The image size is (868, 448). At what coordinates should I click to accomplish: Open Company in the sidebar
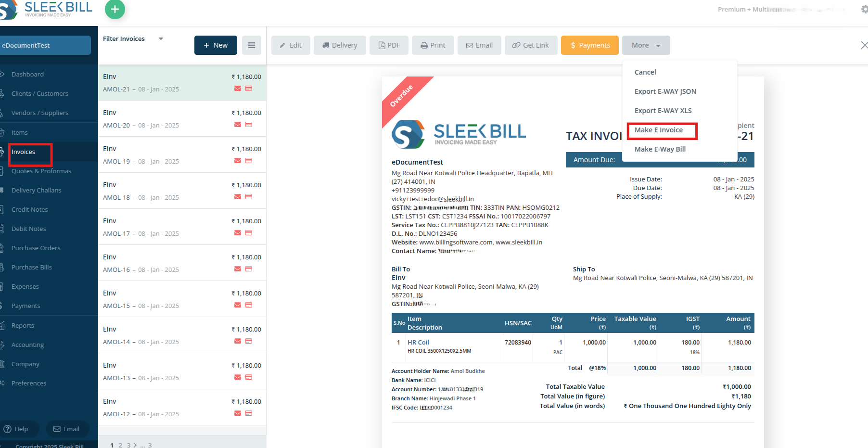[26, 364]
